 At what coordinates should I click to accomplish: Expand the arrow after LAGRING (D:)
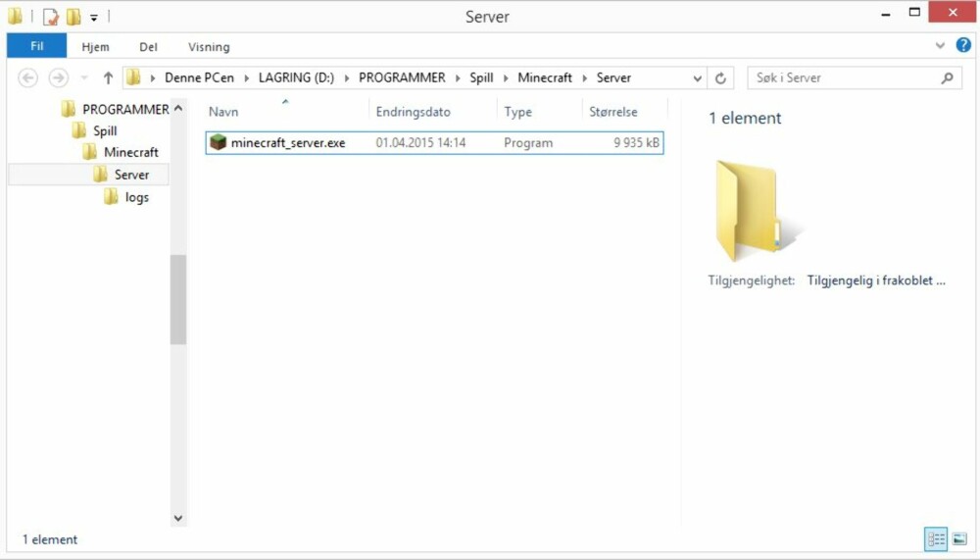point(347,78)
